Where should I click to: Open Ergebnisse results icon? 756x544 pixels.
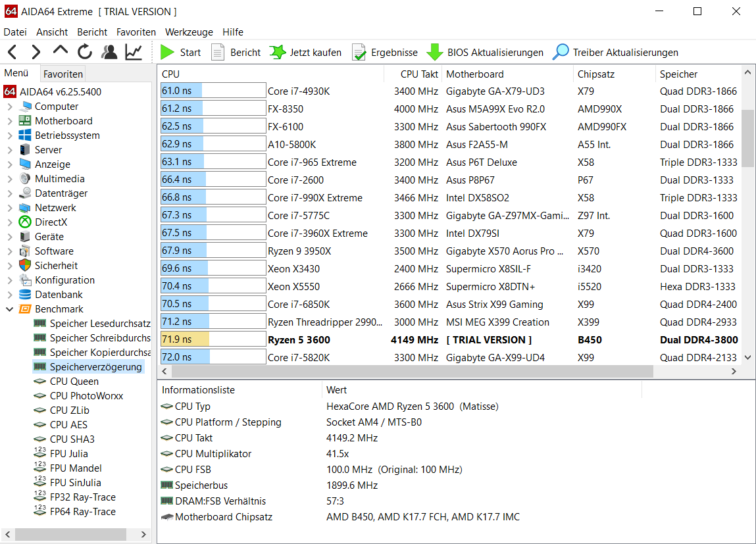coord(359,52)
